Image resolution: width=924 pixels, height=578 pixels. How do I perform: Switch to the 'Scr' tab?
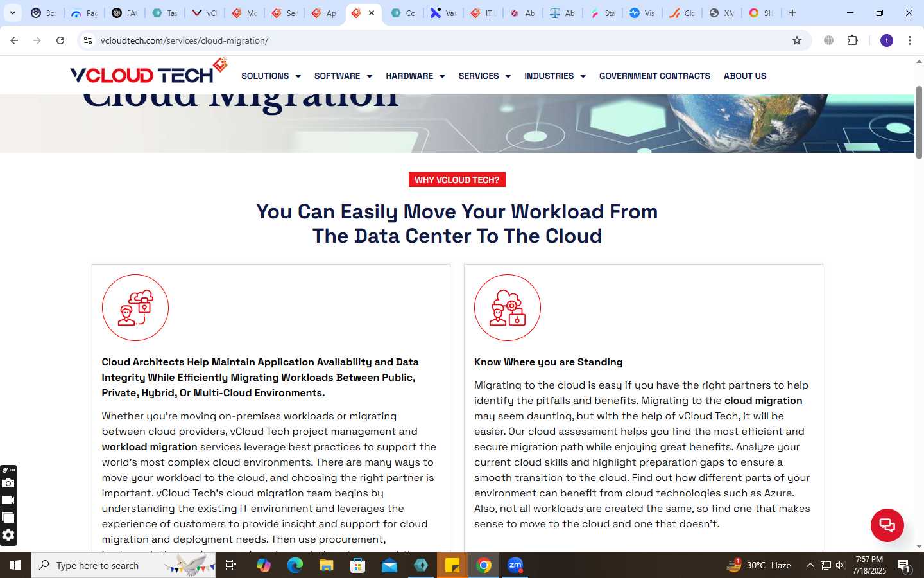pos(44,13)
